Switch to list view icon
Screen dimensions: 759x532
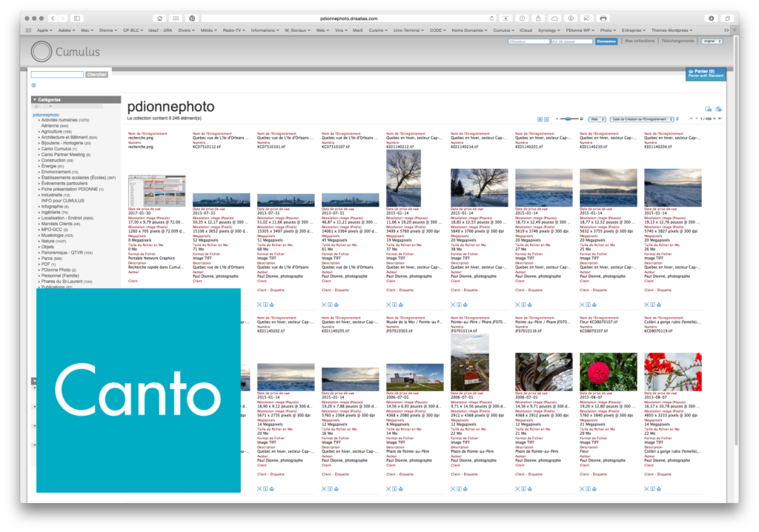(x=546, y=119)
